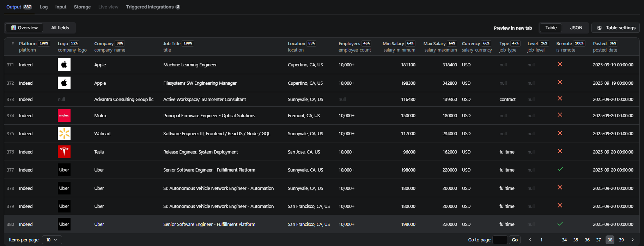The height and width of the screenshot is (246, 644).
Task: Open Table settings
Action: point(616,28)
